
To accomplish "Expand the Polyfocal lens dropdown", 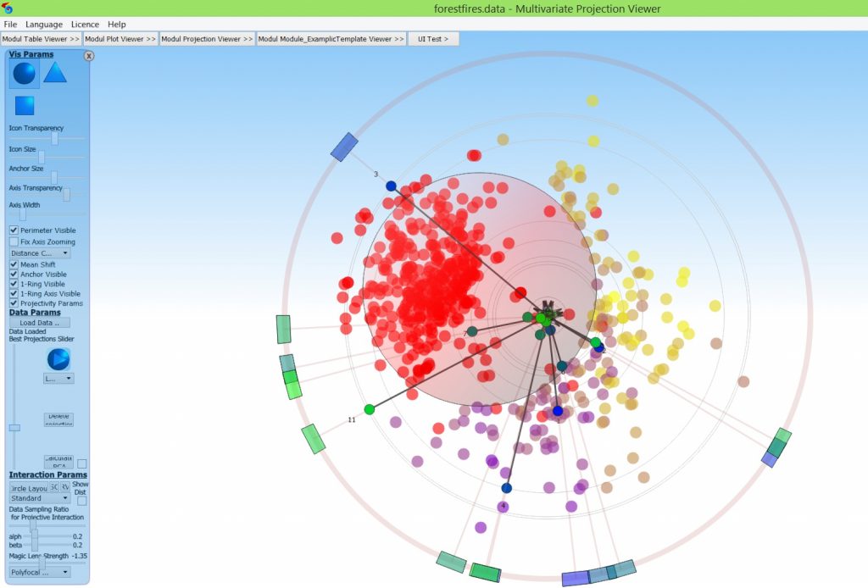I will [x=40, y=572].
